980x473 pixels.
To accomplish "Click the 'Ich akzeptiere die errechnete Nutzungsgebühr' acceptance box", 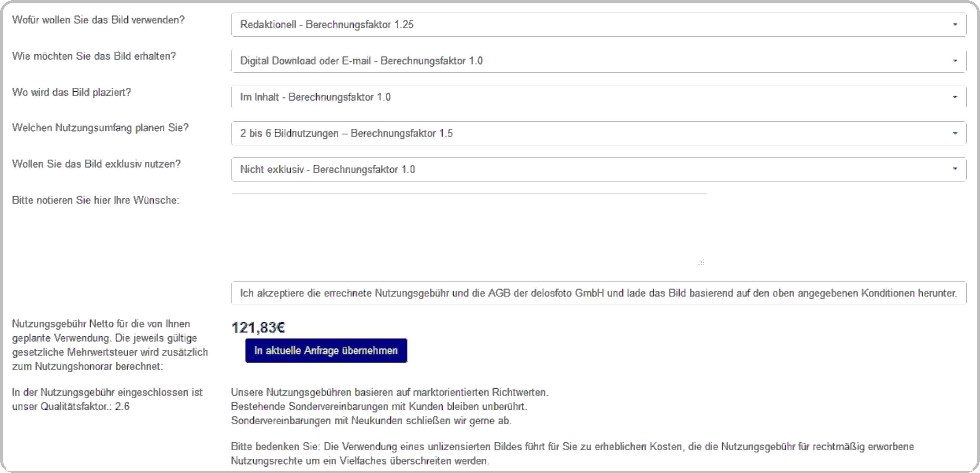I will click(x=598, y=293).
